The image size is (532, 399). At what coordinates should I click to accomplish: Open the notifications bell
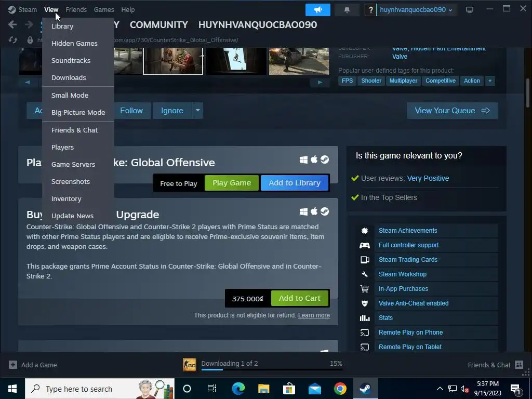click(347, 10)
